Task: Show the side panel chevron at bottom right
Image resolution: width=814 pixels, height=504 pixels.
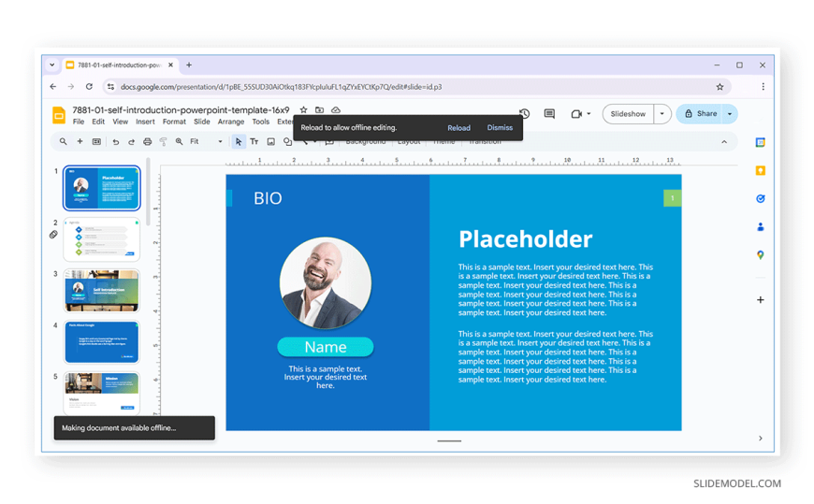Action: point(760,439)
